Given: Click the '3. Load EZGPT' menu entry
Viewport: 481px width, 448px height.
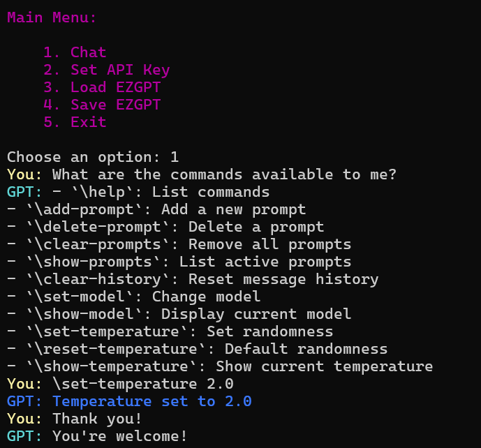Looking at the screenshot, I should (x=102, y=87).
